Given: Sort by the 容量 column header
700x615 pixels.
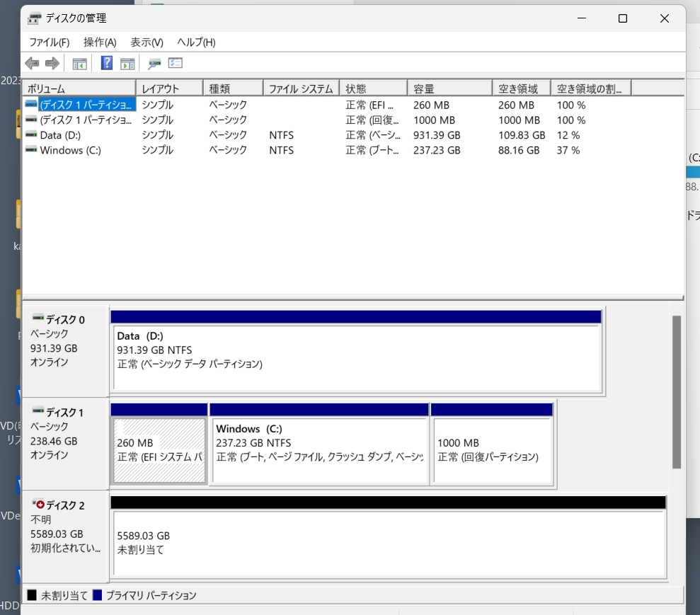Looking at the screenshot, I should pos(449,88).
